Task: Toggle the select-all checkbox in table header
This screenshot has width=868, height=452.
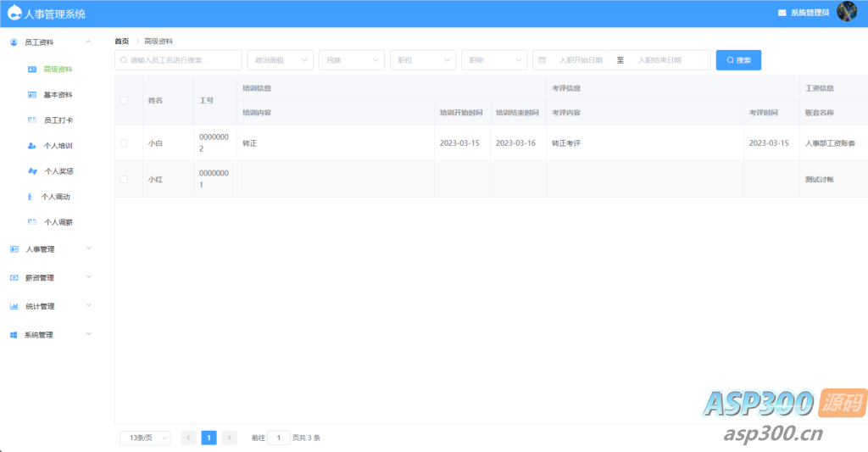Action: 124,100
